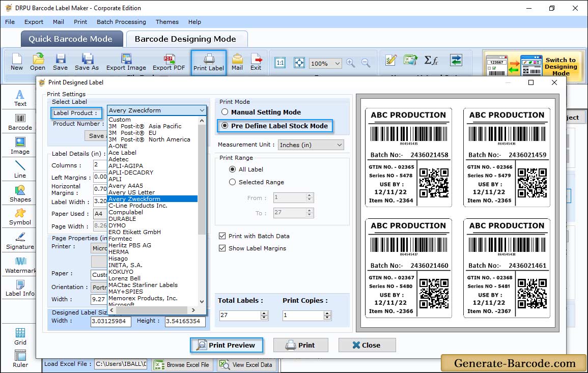The height and width of the screenshot is (373, 588).
Task: Choose DYMO from label product list
Action: [x=117, y=225]
